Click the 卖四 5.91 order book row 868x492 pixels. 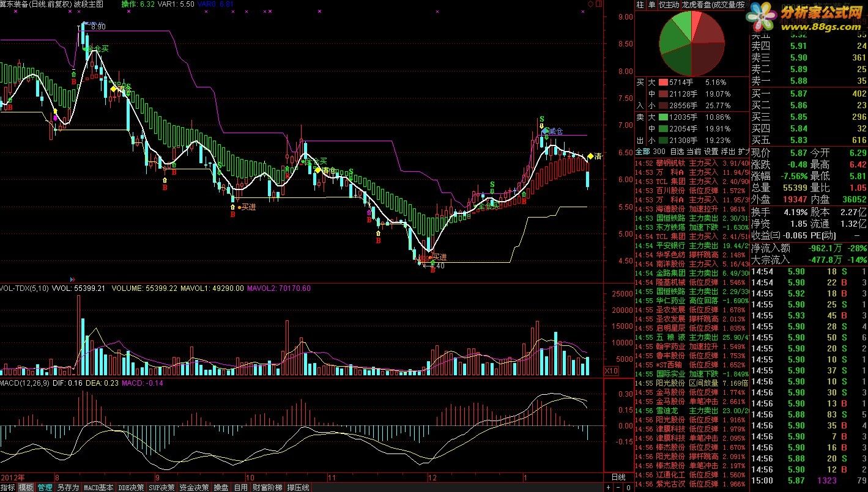coord(809,46)
